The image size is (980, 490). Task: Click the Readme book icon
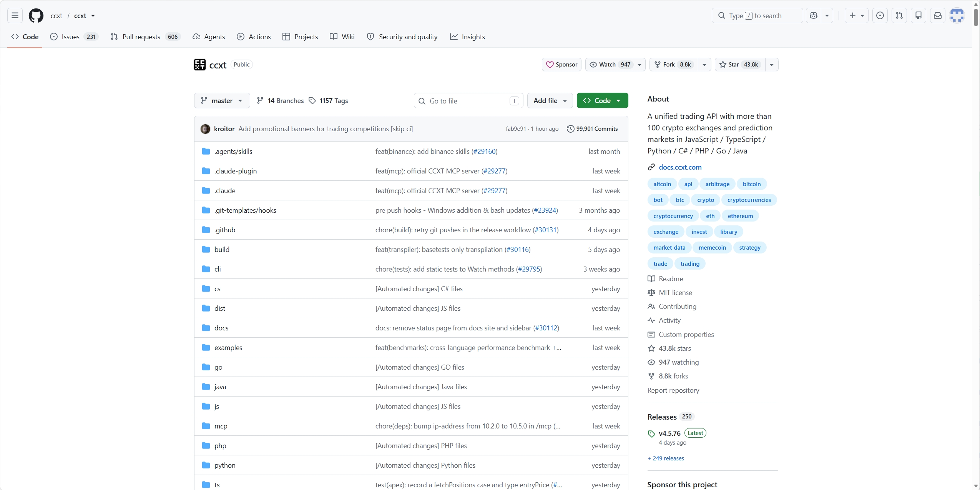point(651,278)
